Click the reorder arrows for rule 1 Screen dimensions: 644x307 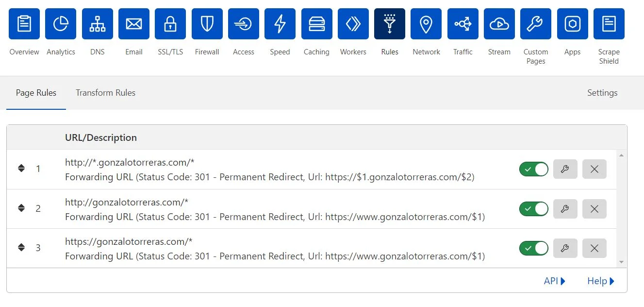click(21, 169)
